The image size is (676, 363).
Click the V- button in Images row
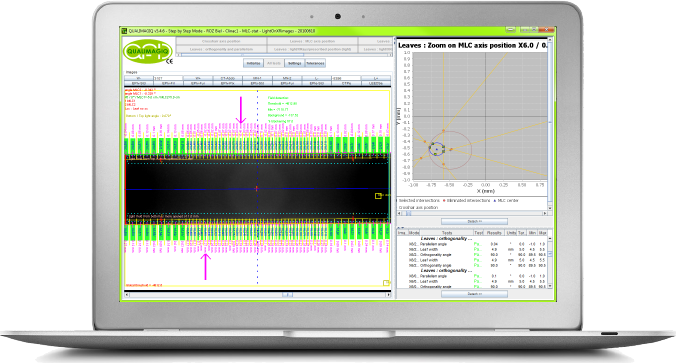click(139, 78)
